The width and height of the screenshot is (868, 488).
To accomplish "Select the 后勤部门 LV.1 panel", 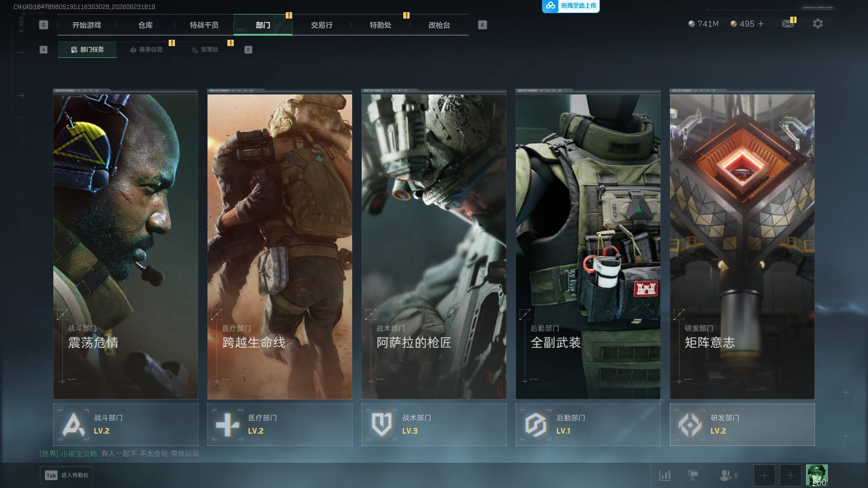I will click(588, 425).
